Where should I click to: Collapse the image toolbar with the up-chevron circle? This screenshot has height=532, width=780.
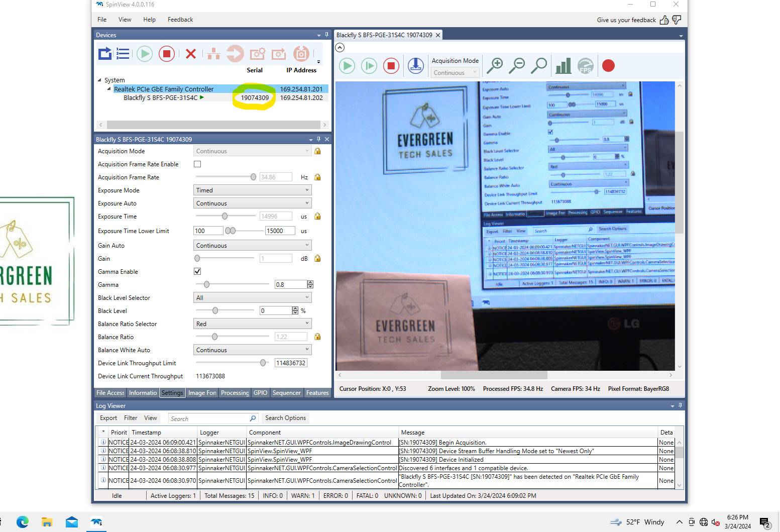tap(340, 47)
